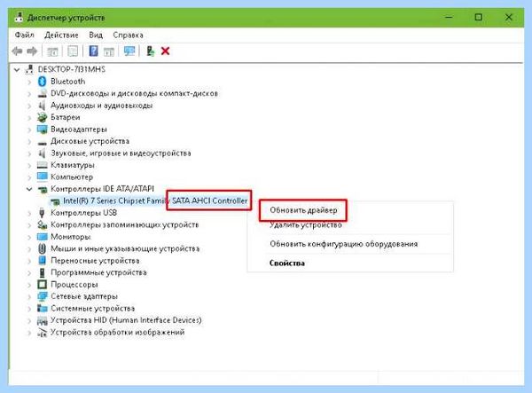Viewport: 532px width, 393px height.
Task: Click the Bluetooth category icon
Action: point(42,82)
